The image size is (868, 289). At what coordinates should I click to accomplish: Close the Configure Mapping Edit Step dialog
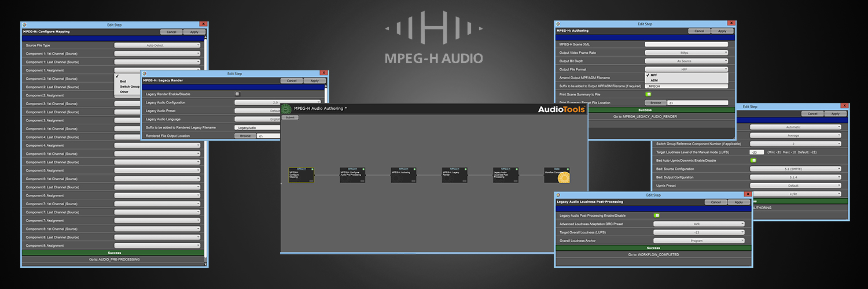pyautogui.click(x=203, y=24)
